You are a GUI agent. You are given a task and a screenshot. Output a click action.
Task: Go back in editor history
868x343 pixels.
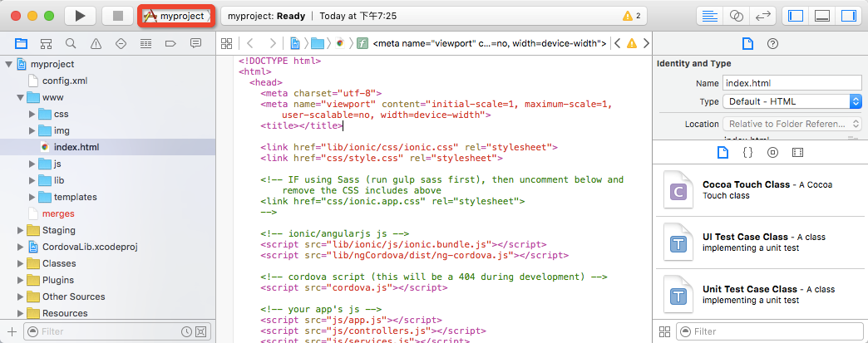(x=250, y=43)
